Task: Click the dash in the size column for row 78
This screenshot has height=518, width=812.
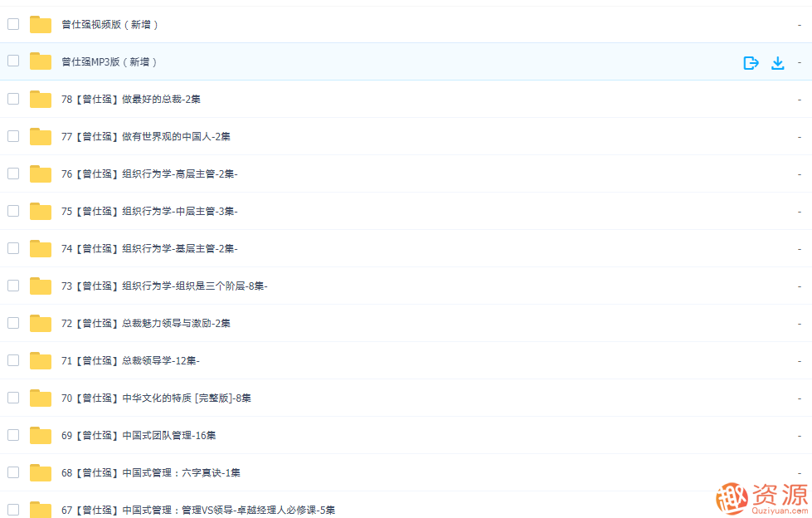Action: tap(800, 99)
